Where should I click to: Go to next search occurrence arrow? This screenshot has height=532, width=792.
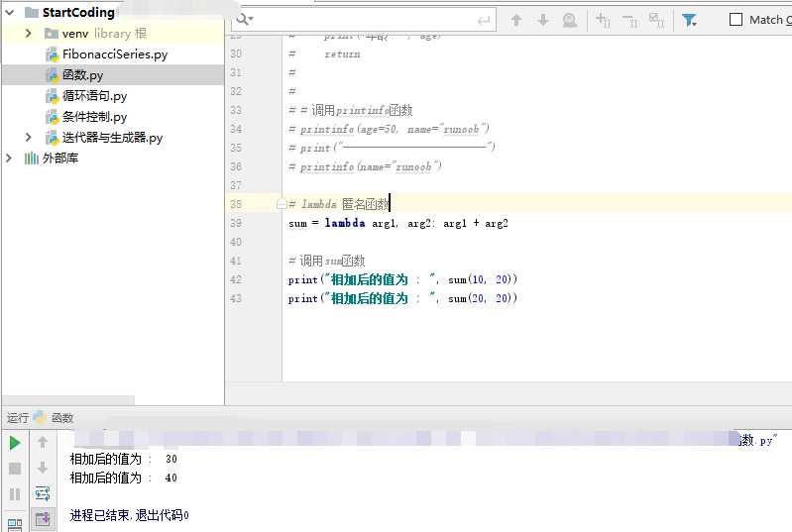coord(543,20)
